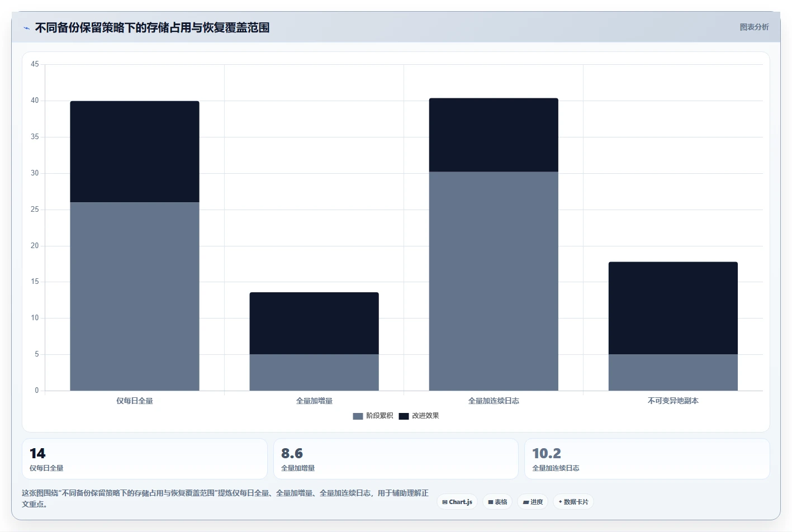
Task: Click the 数据卡片 tag
Action: (573, 502)
